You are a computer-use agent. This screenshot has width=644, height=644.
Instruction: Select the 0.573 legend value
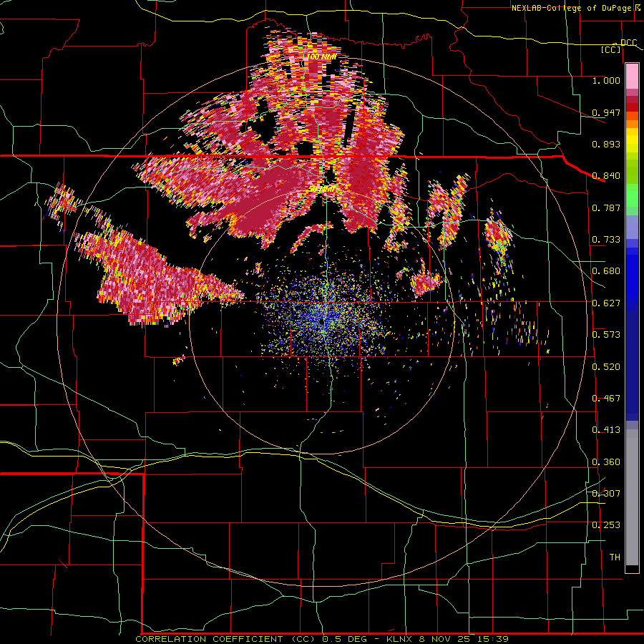[606, 335]
